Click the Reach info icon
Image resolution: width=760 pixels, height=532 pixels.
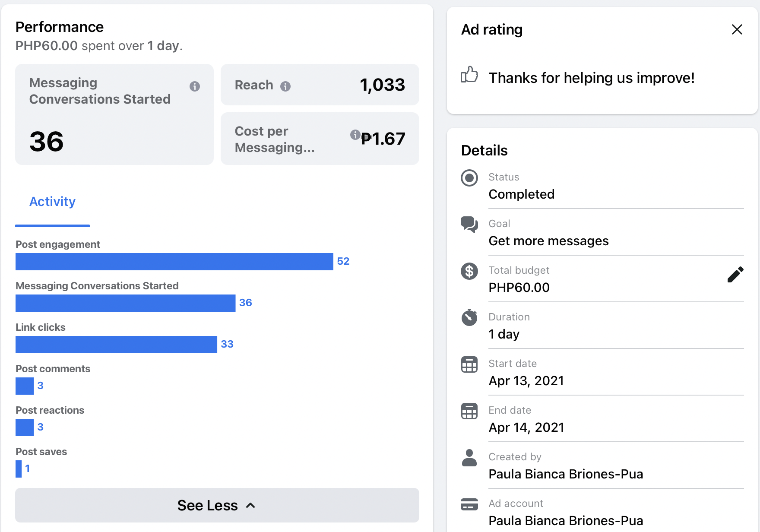pos(285,86)
